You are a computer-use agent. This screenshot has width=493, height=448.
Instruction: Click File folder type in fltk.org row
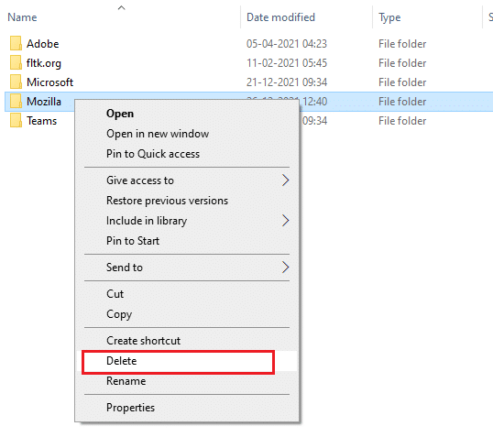coord(402,63)
